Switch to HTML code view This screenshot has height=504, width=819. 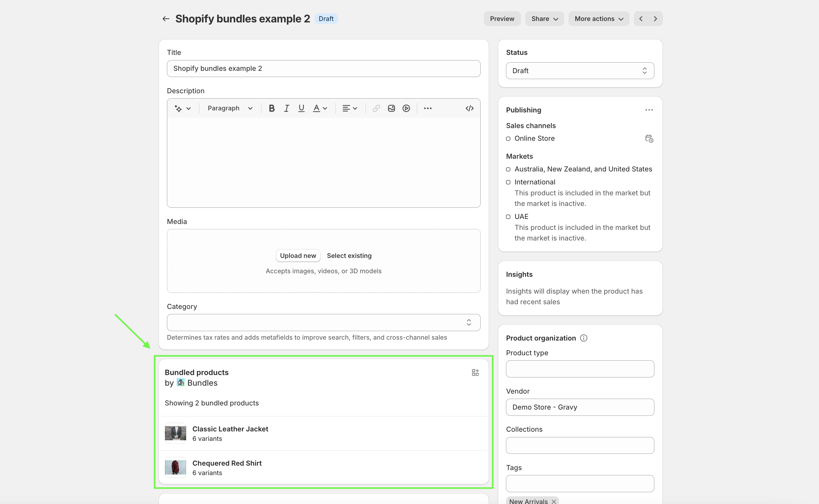[469, 108]
